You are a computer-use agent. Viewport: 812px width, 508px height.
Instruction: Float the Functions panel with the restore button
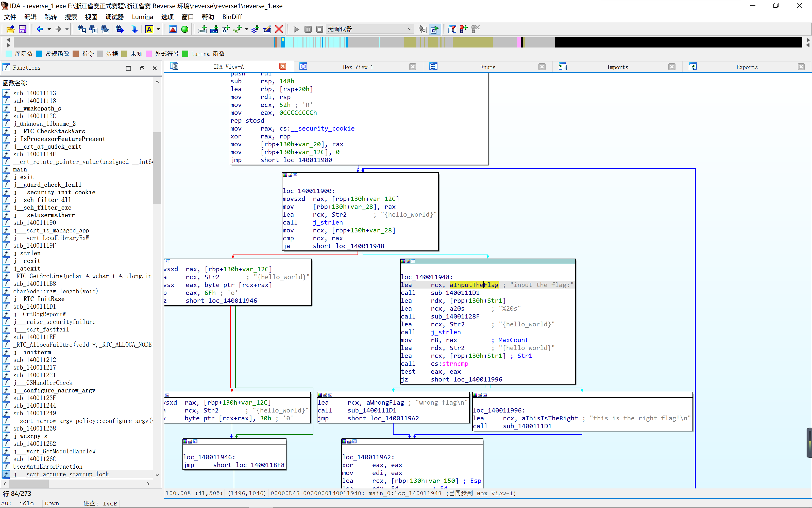[142, 68]
